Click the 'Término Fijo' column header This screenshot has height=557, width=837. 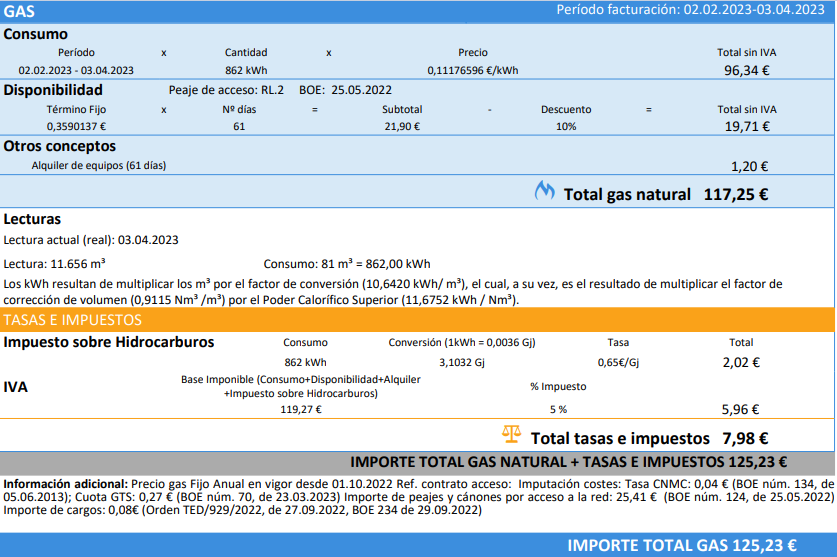[76, 109]
